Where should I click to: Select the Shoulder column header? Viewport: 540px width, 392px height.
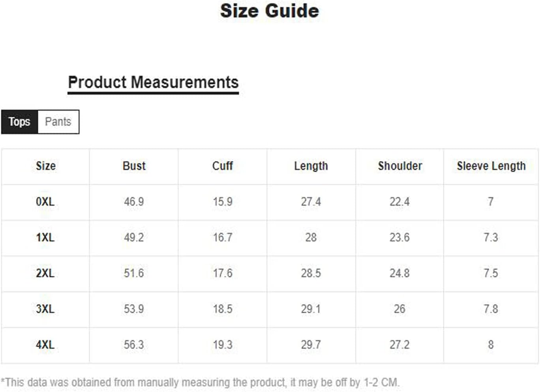(400, 166)
